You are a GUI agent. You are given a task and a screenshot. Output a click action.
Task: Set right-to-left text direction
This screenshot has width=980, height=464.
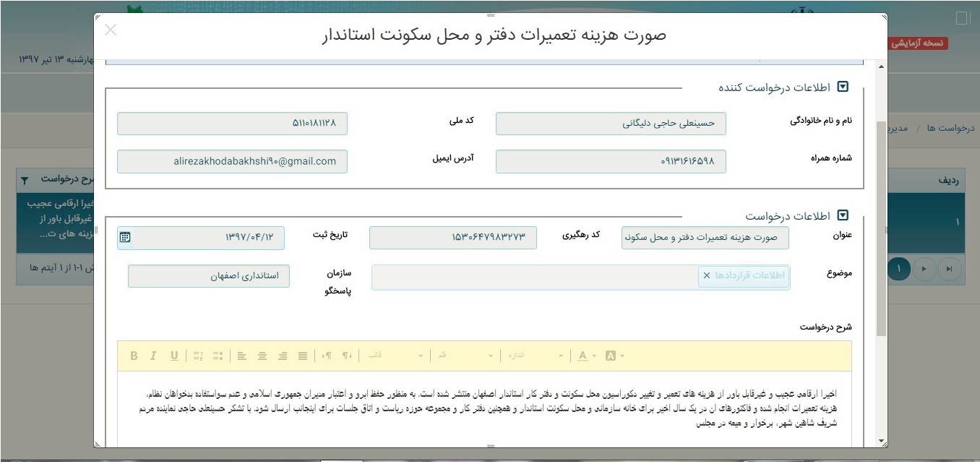(x=348, y=356)
